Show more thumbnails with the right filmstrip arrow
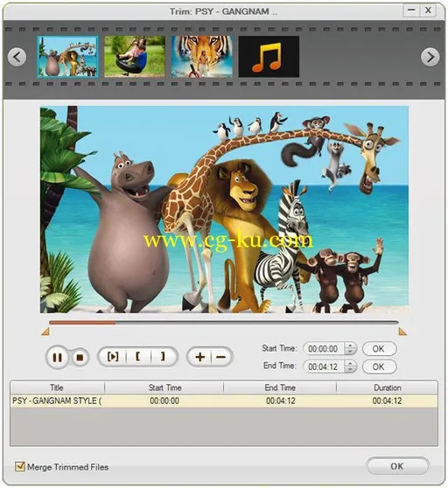 pos(430,57)
